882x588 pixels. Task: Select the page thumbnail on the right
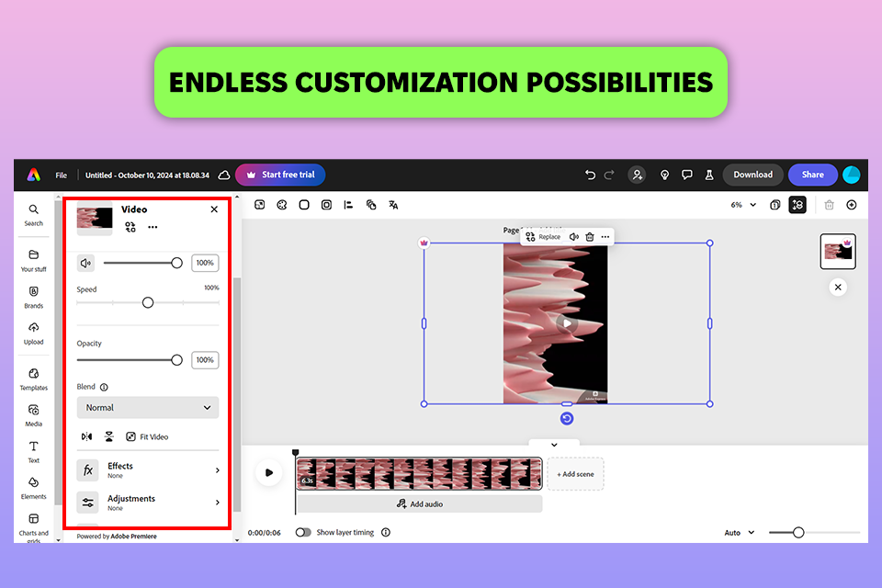point(838,251)
